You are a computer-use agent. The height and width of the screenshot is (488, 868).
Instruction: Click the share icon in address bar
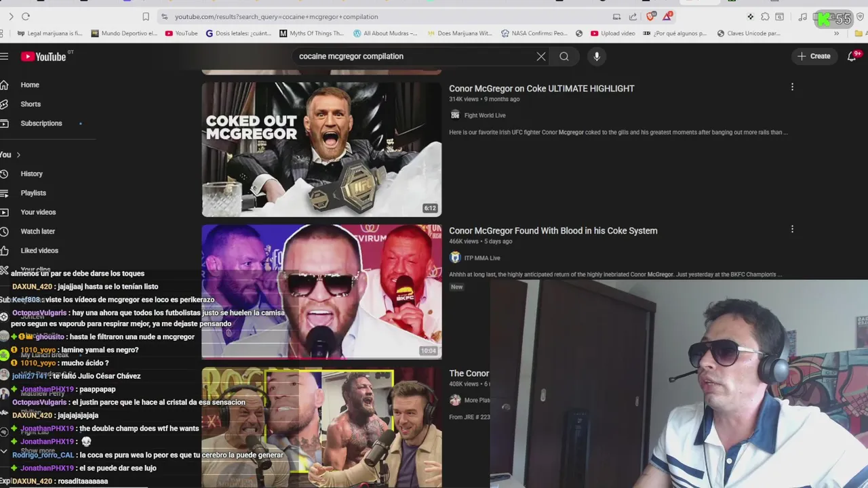(633, 16)
